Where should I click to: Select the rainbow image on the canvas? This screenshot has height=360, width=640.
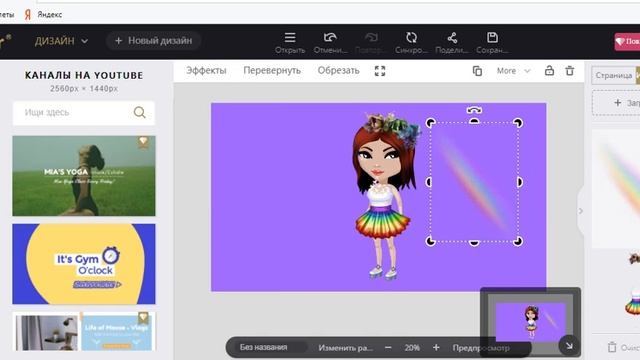point(474,182)
